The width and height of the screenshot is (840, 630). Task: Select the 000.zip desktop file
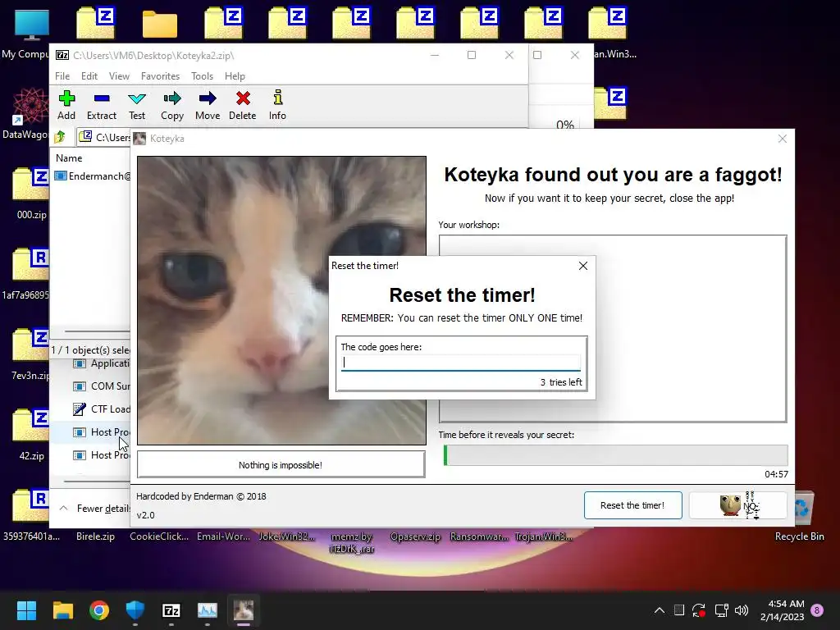pyautogui.click(x=31, y=194)
